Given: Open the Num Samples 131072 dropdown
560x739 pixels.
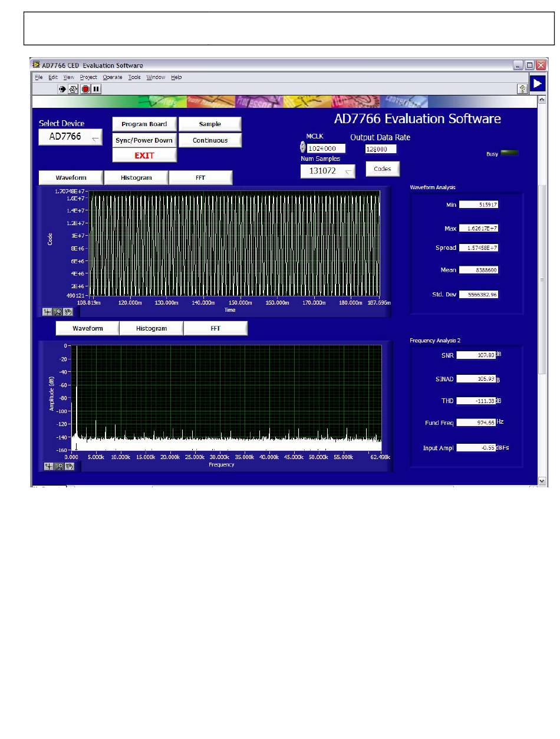Looking at the screenshot, I should point(328,171).
